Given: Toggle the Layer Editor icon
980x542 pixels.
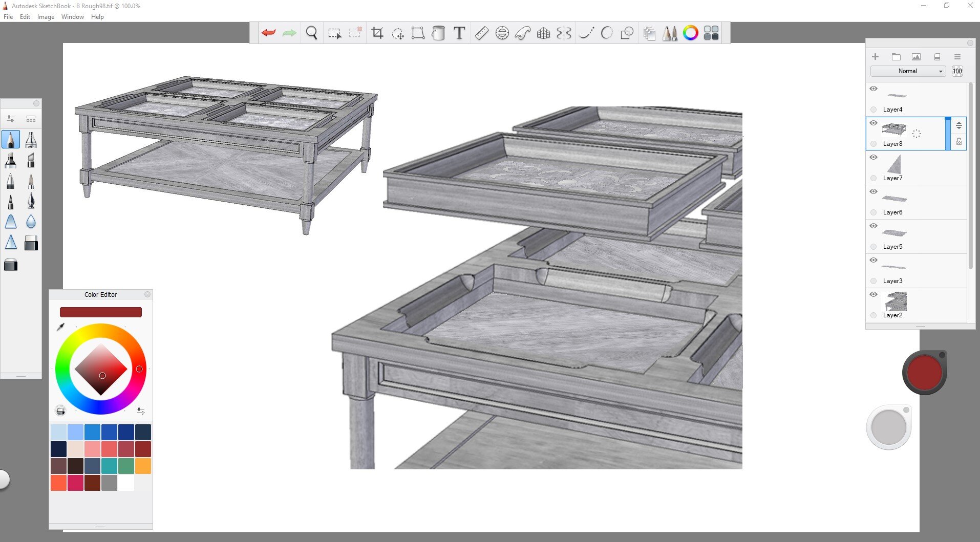Looking at the screenshot, I should pyautogui.click(x=649, y=33).
